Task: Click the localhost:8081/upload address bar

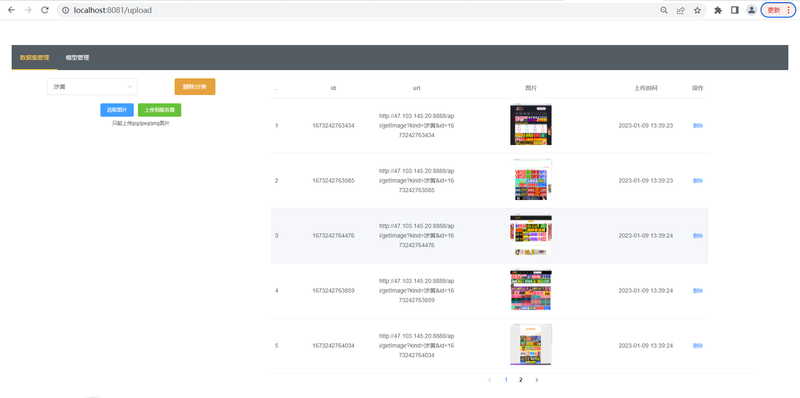Action: coord(357,10)
